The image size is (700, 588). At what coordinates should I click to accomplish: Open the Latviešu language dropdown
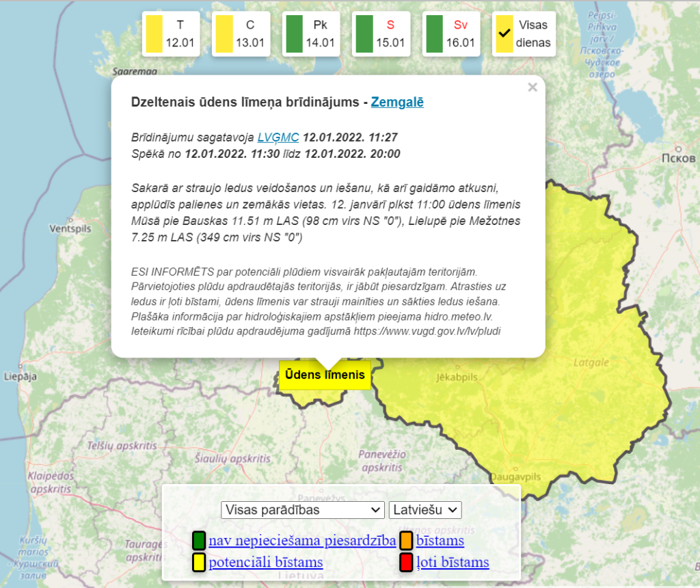[425, 509]
